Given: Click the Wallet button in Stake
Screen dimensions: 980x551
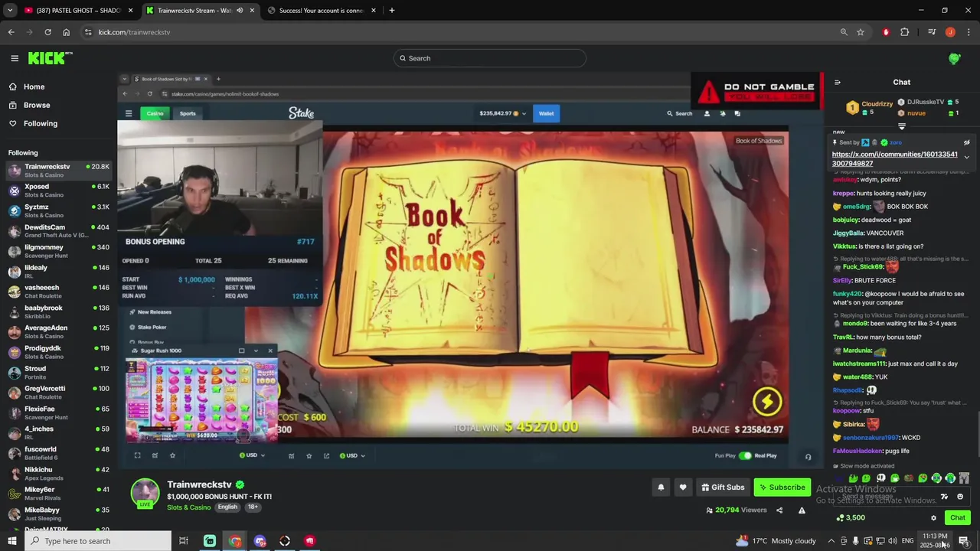Looking at the screenshot, I should point(546,113).
